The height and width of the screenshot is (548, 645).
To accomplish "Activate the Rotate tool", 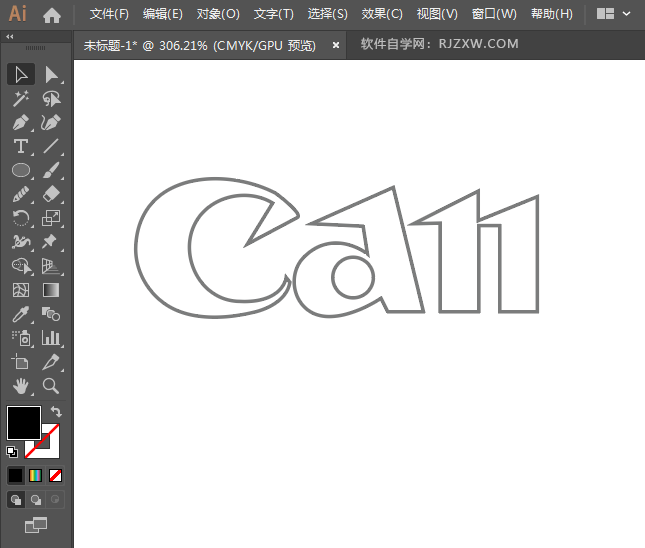I will click(x=21, y=218).
